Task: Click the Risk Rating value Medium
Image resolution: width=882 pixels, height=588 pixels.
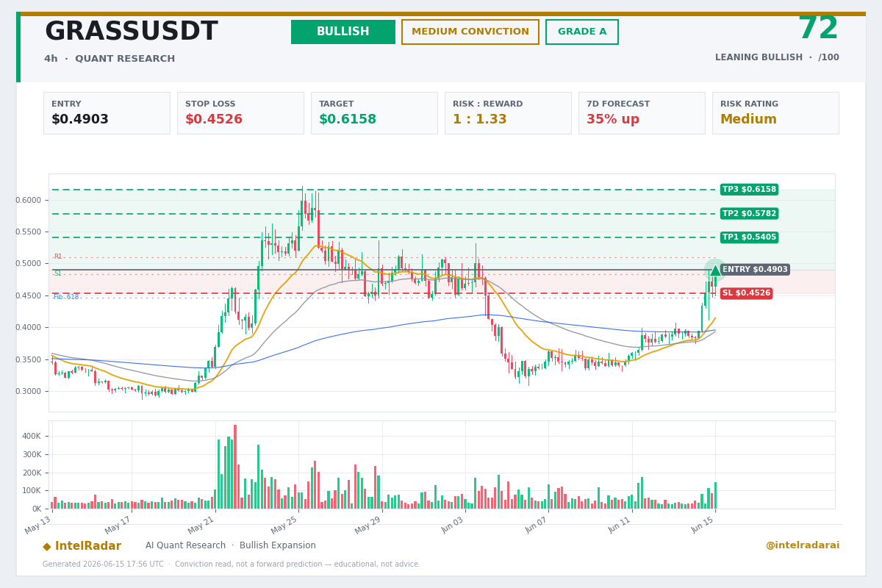Action: pos(748,119)
